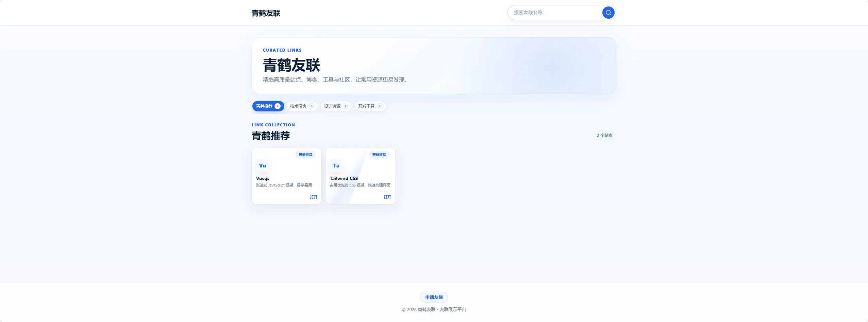Click the footer copyright © 2026 青鹤友联 text
868x322 pixels.
coord(434,309)
